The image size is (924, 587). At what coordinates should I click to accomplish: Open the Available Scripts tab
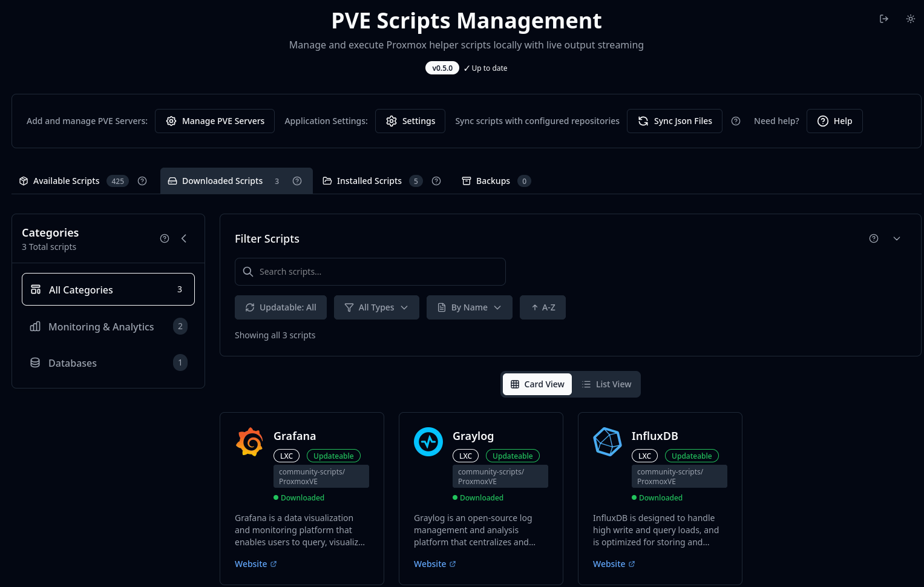click(67, 181)
